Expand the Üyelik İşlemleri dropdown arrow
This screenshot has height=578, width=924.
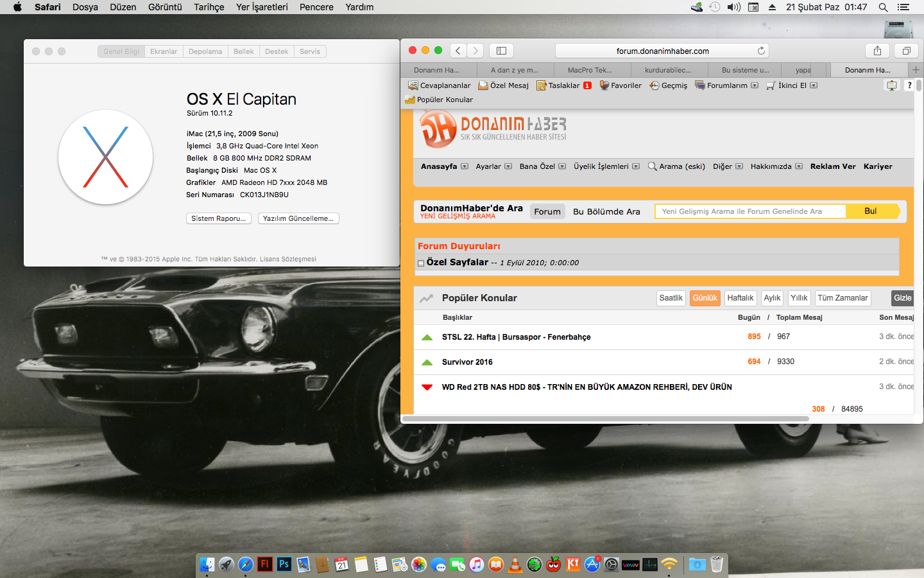636,166
